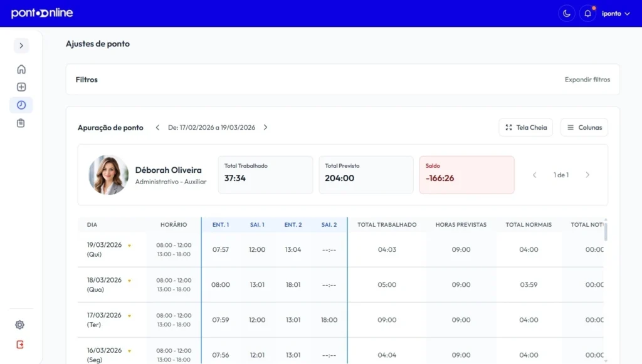Viewport: 642px width, 364px height.
Task: Open Déborah Oliveira's employee summary
Action: tap(169, 170)
